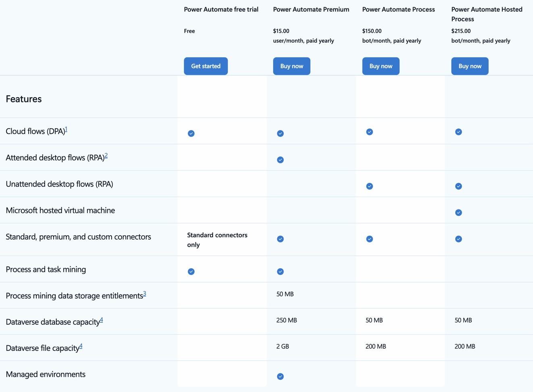Click Process and task mining checkmark, free trial
Image resolution: width=533 pixels, height=392 pixels.
(191, 272)
